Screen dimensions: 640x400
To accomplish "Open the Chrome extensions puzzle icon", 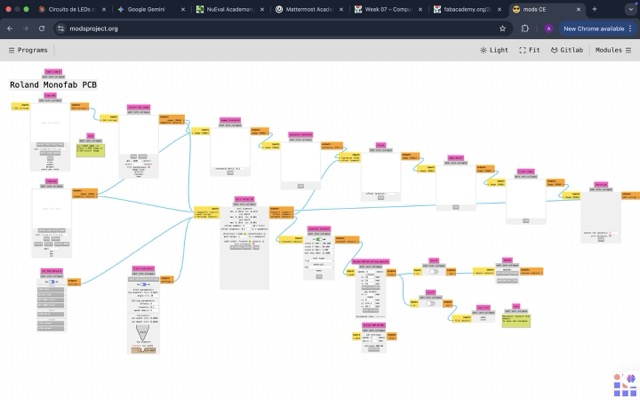I will (525, 29).
